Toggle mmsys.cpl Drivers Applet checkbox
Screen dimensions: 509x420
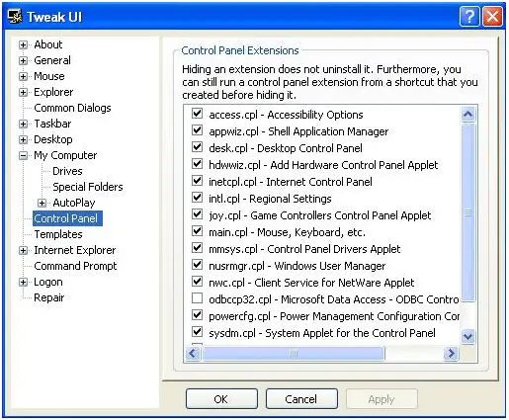point(197,248)
